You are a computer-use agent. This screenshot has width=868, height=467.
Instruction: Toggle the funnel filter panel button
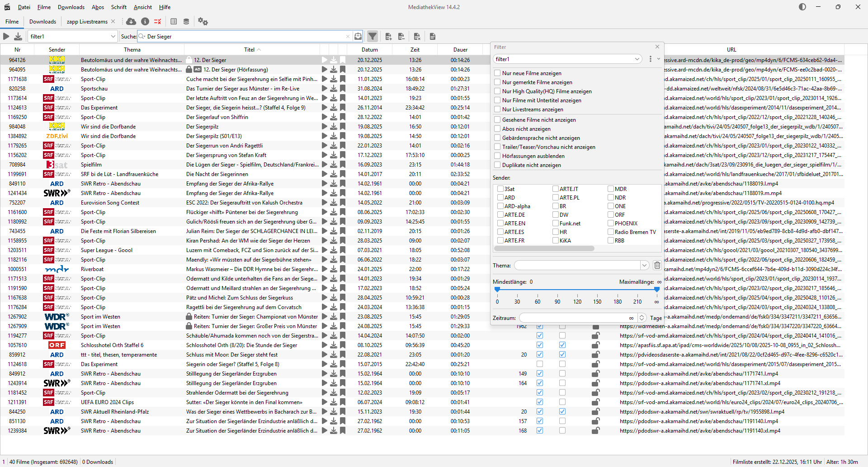click(x=373, y=36)
